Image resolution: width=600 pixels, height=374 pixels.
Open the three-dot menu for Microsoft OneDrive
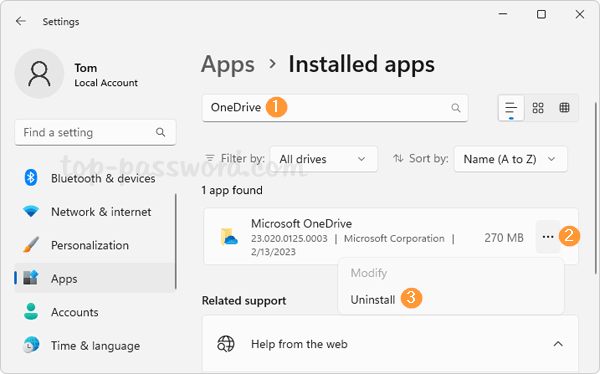coord(548,237)
